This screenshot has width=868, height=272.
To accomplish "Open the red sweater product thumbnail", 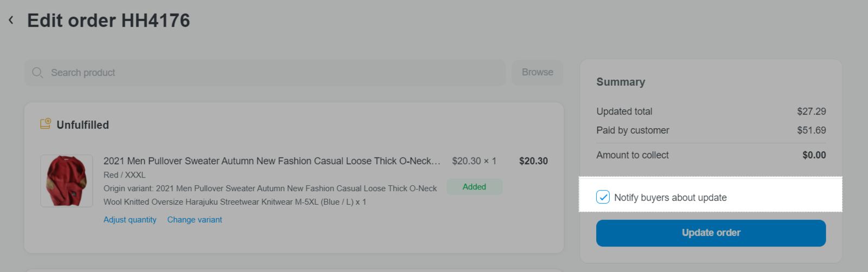I will coord(67,181).
